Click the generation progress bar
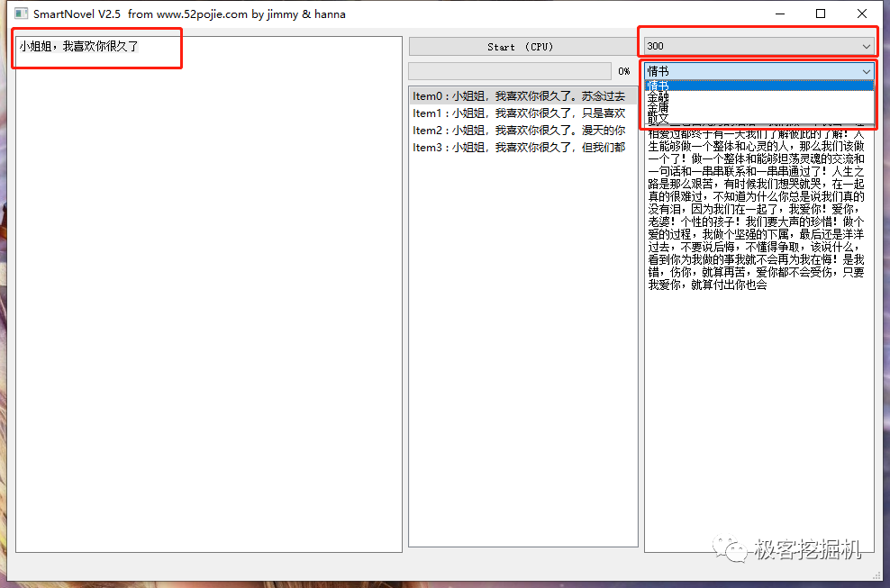The width and height of the screenshot is (890, 588). click(510, 71)
